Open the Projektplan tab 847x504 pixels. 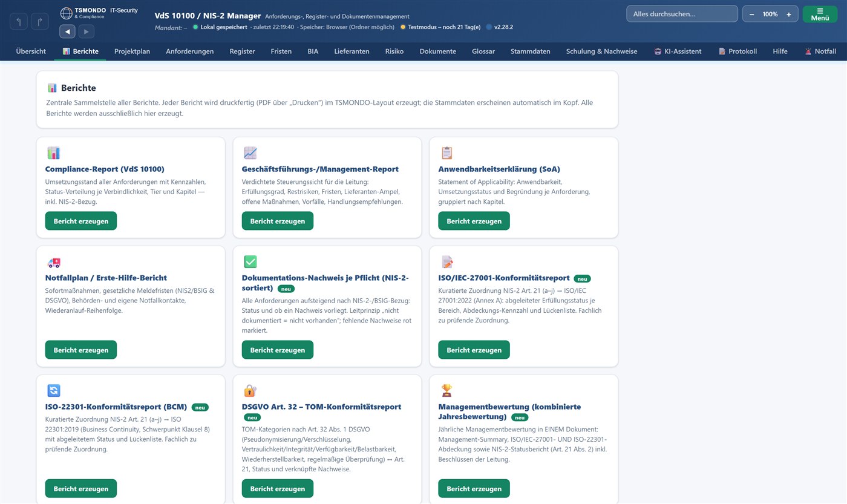tap(132, 51)
